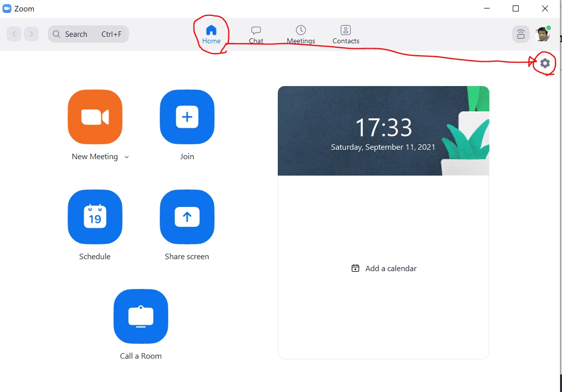Open Settings via the gear icon

[545, 63]
